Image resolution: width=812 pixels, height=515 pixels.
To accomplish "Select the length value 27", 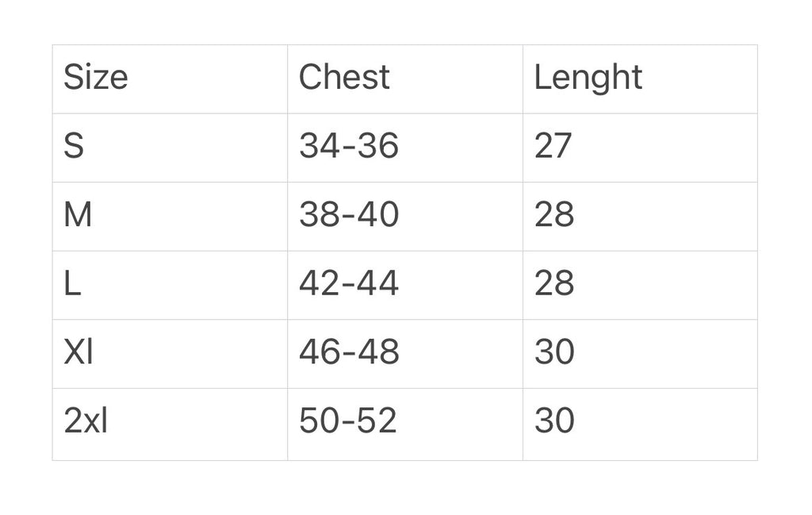I will (x=553, y=146).
